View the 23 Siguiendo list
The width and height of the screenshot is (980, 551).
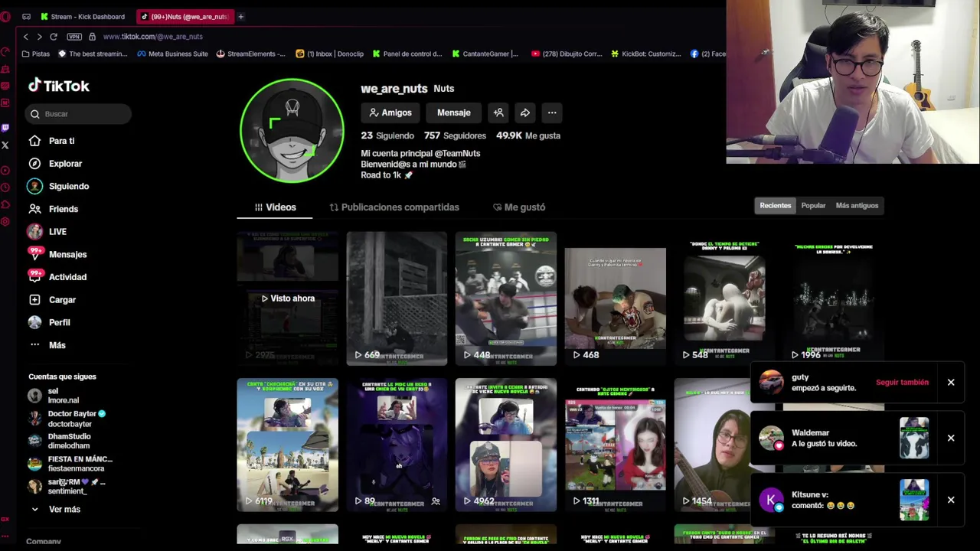[x=387, y=135]
